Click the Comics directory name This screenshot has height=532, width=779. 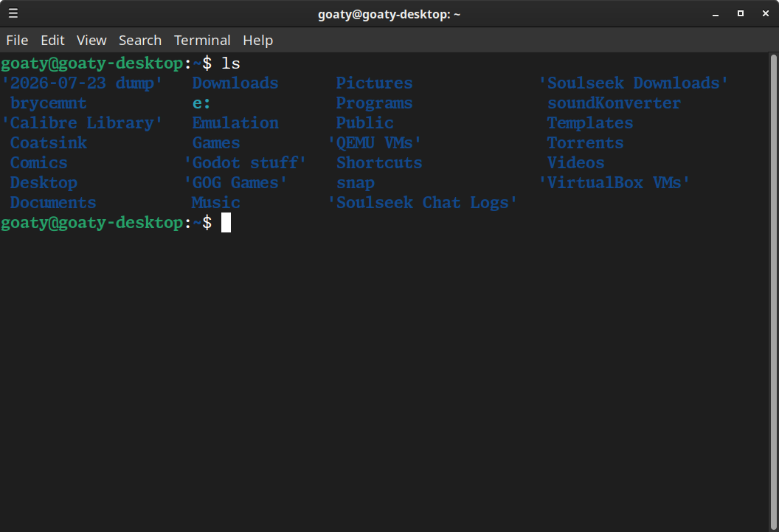[x=39, y=162]
